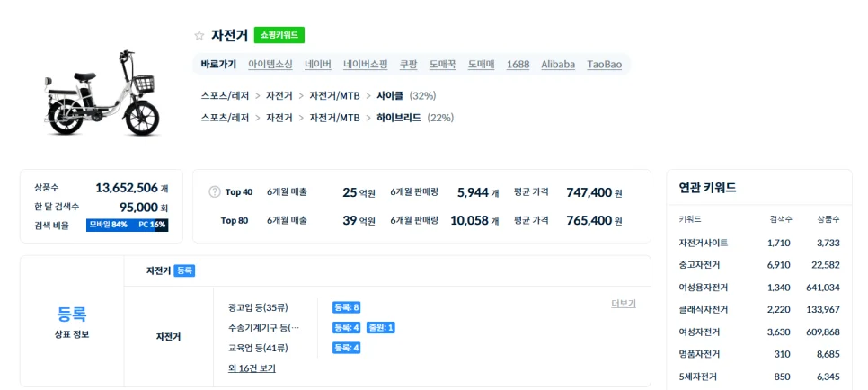Open the 1688 shortcut link
Viewport: 868px width, 390px height.
coord(518,65)
